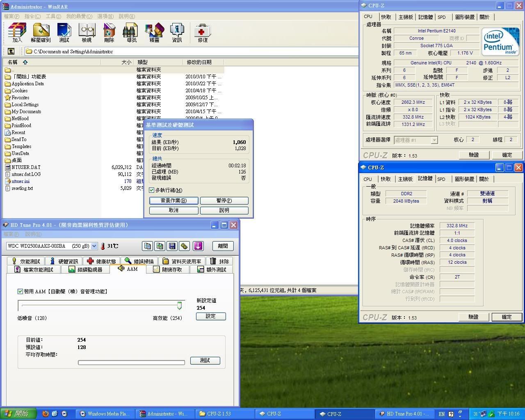525x420 pixels.
Task: Sort the file list by the name (名稱) column
Action: [x=13, y=62]
